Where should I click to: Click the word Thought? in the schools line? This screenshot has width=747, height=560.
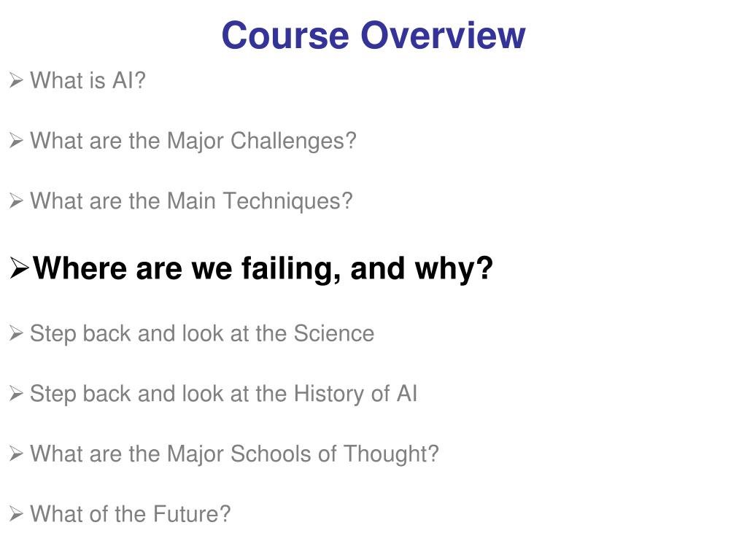point(391,454)
